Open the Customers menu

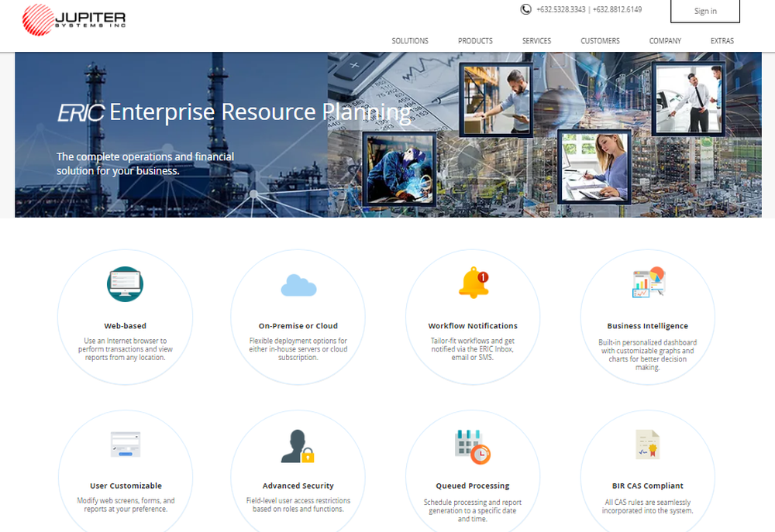click(x=600, y=41)
